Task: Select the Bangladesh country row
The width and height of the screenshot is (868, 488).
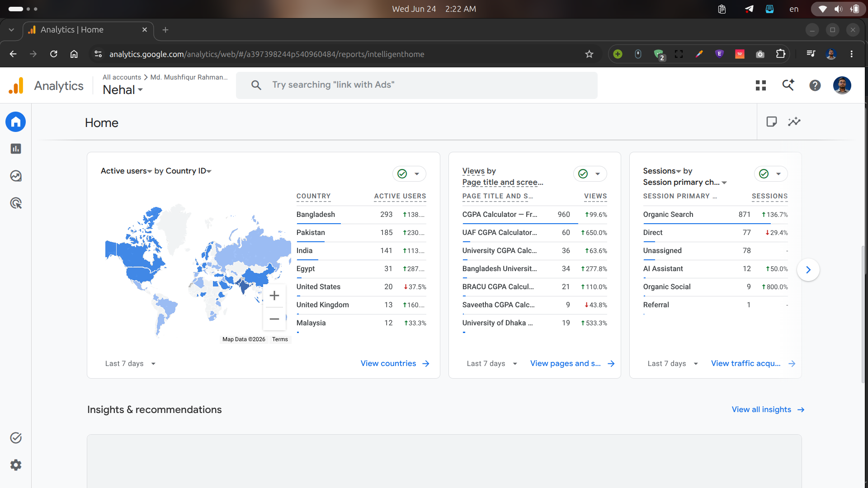Action: point(361,215)
